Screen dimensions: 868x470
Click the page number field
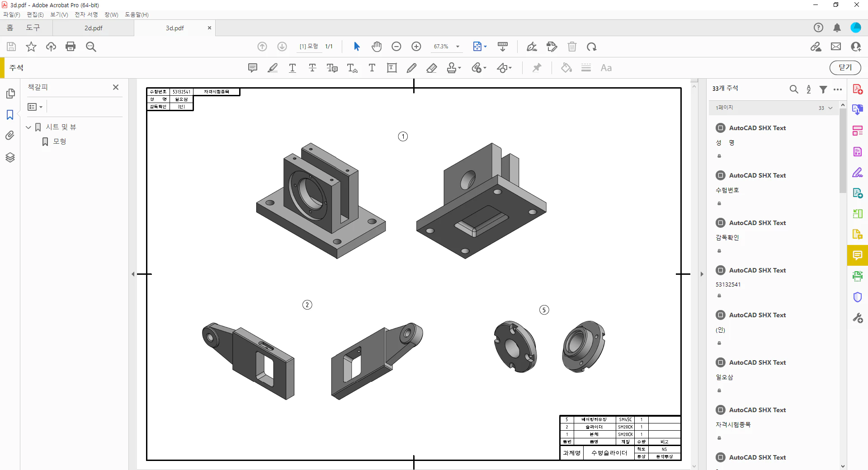coord(309,47)
